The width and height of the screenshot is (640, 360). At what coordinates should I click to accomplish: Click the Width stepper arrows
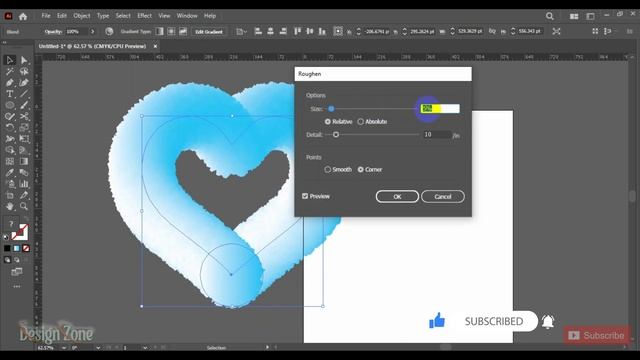pyautogui.click(x=452, y=31)
